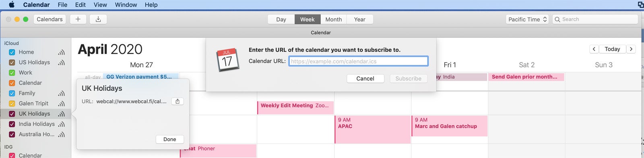This screenshot has height=158, width=644.
Task: Advance to next week with right chevron
Action: click(631, 49)
